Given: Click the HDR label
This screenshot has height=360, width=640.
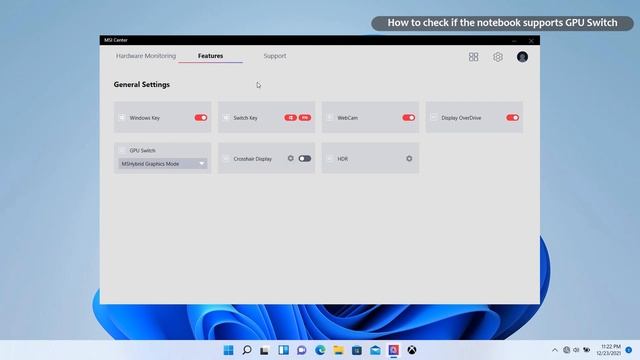Looking at the screenshot, I should point(342,159).
